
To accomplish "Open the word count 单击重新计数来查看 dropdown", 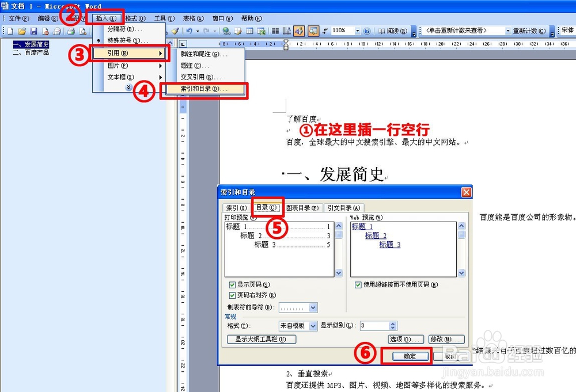I will pyautogui.click(x=507, y=31).
